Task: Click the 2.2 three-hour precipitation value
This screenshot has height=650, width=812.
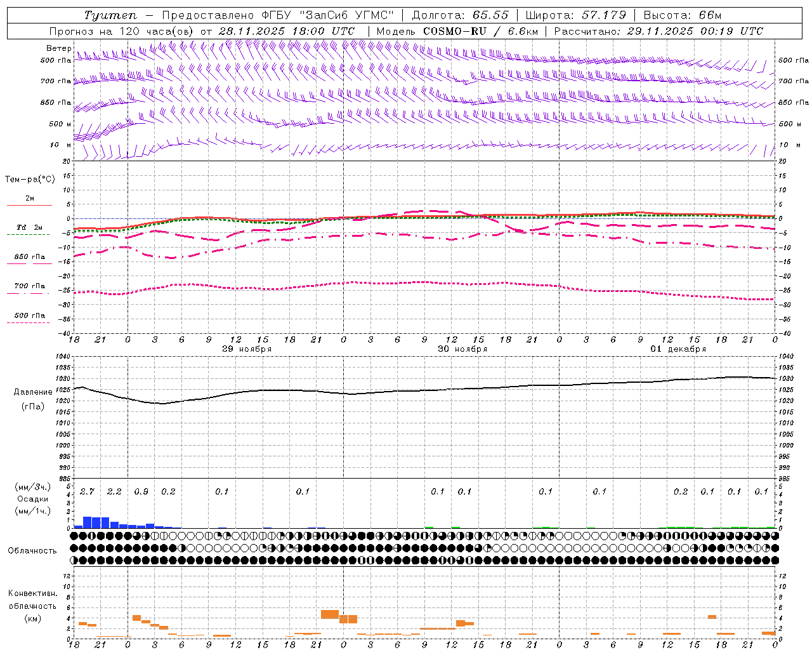Action: 114,491
